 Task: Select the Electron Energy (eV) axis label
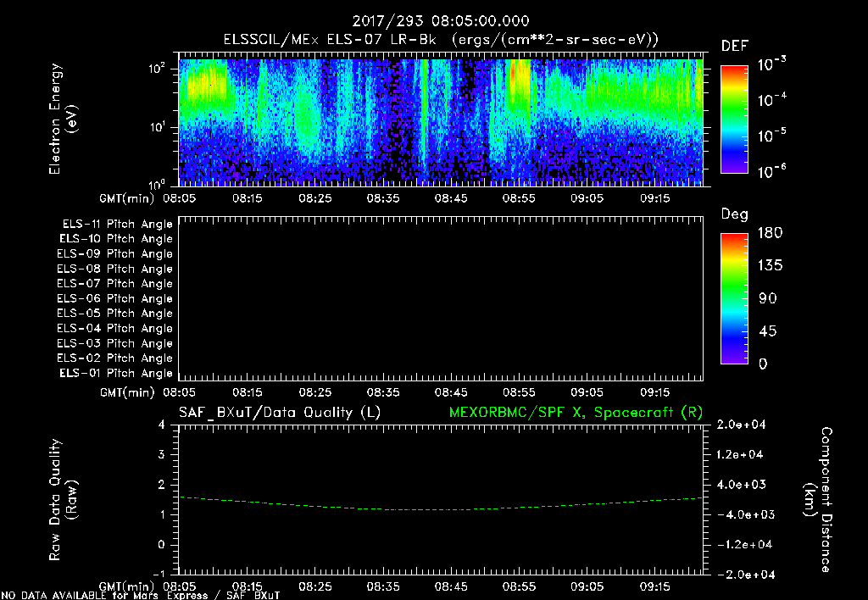coord(63,119)
